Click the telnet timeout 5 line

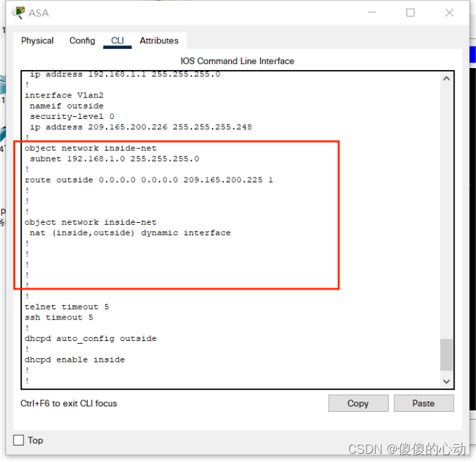(67, 307)
